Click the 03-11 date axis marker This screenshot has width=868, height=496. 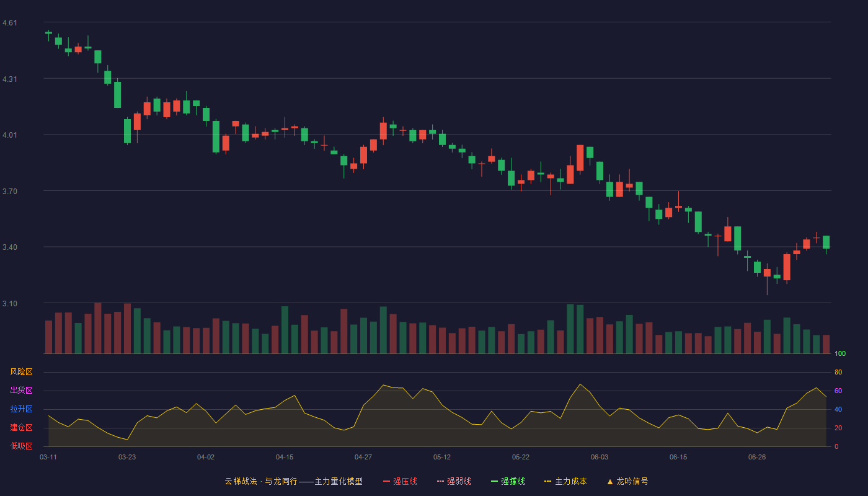coord(48,457)
